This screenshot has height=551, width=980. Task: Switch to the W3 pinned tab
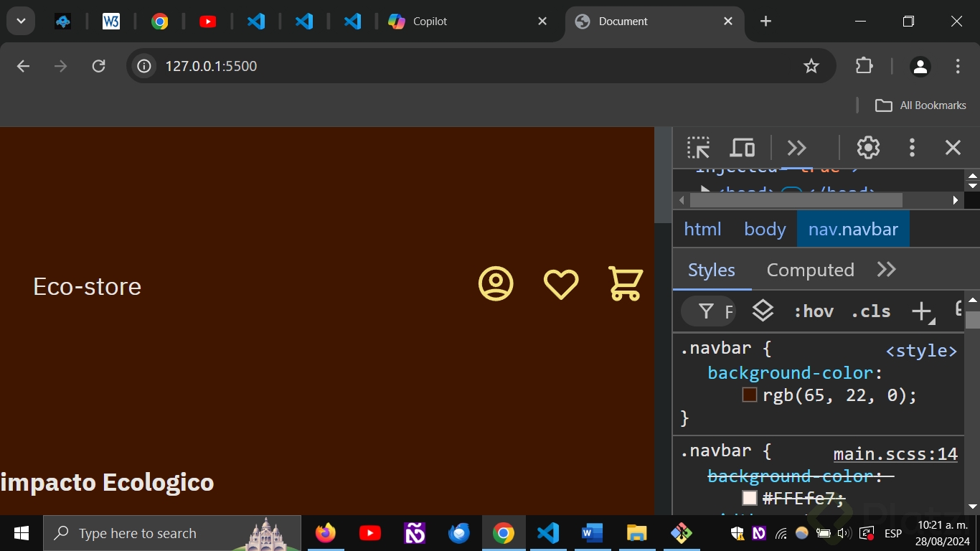pos(110,22)
